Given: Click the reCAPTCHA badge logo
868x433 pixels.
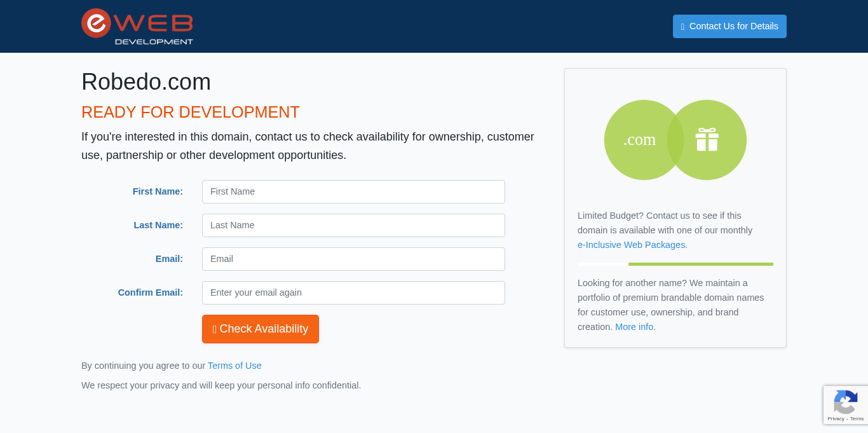Looking at the screenshot, I should 845,402.
